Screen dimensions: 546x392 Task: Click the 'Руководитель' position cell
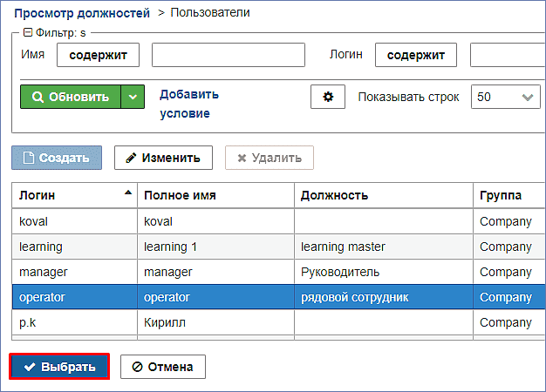click(x=384, y=272)
